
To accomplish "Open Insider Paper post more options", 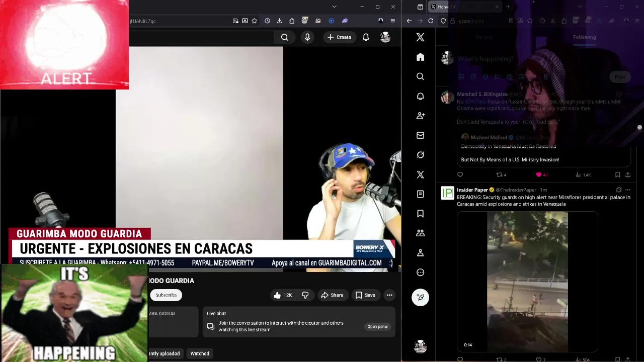I will click(x=628, y=190).
